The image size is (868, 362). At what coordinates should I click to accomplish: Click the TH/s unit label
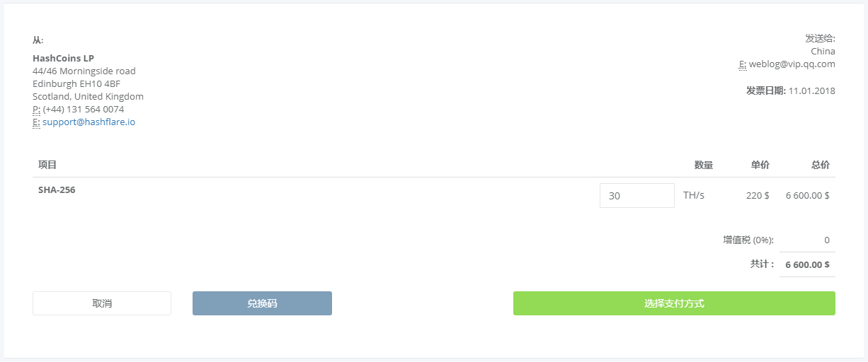coord(694,195)
